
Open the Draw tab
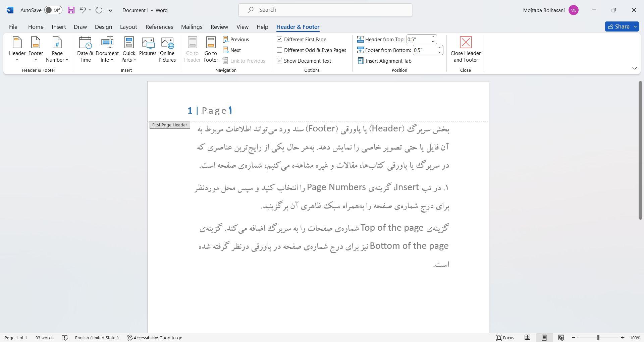[x=80, y=27]
